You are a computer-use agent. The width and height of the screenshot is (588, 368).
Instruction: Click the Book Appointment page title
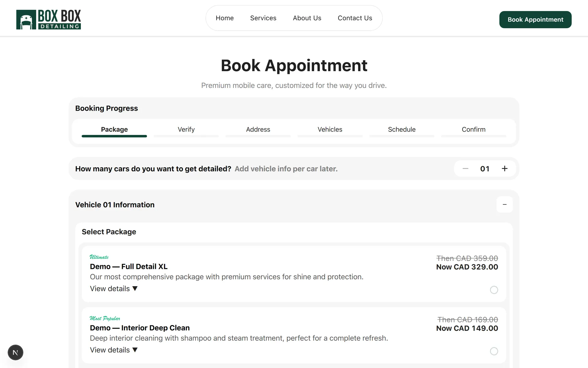click(294, 65)
